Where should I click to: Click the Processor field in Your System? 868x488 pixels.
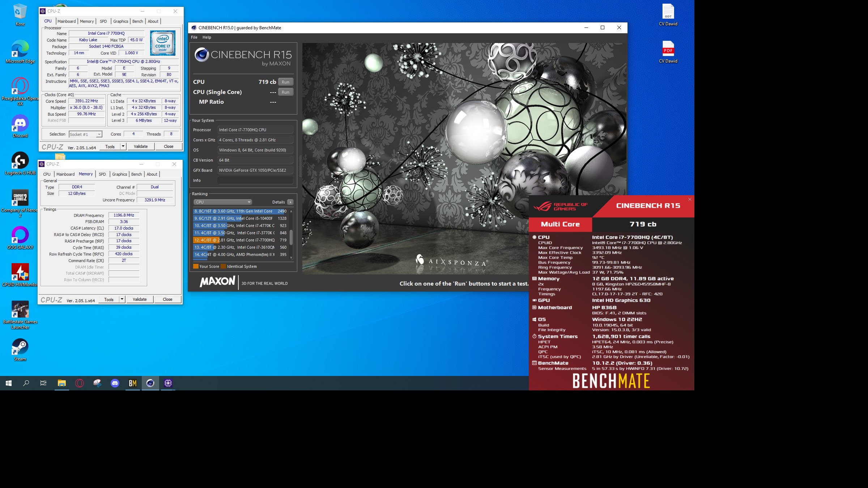point(255,130)
